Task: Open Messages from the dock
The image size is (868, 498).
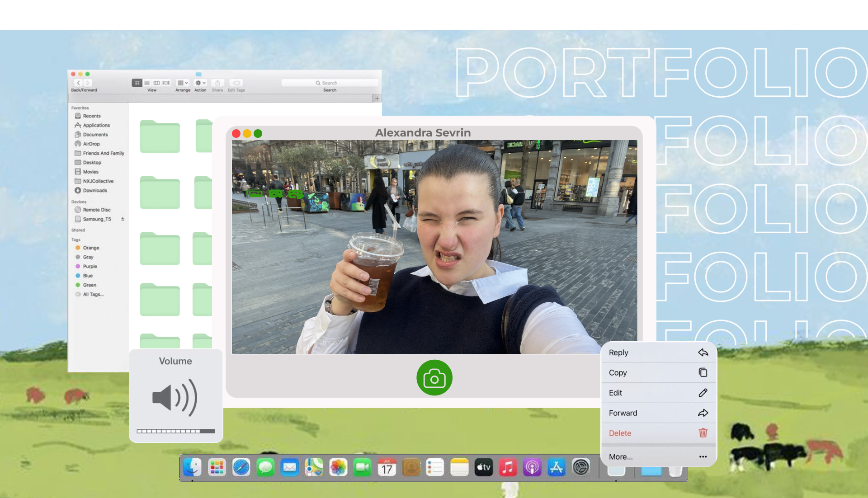Action: click(265, 467)
